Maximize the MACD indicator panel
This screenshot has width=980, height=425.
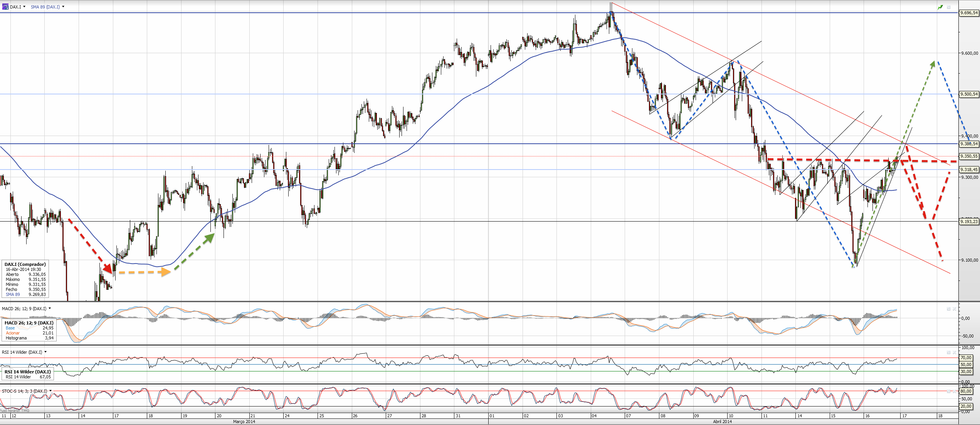click(948, 309)
